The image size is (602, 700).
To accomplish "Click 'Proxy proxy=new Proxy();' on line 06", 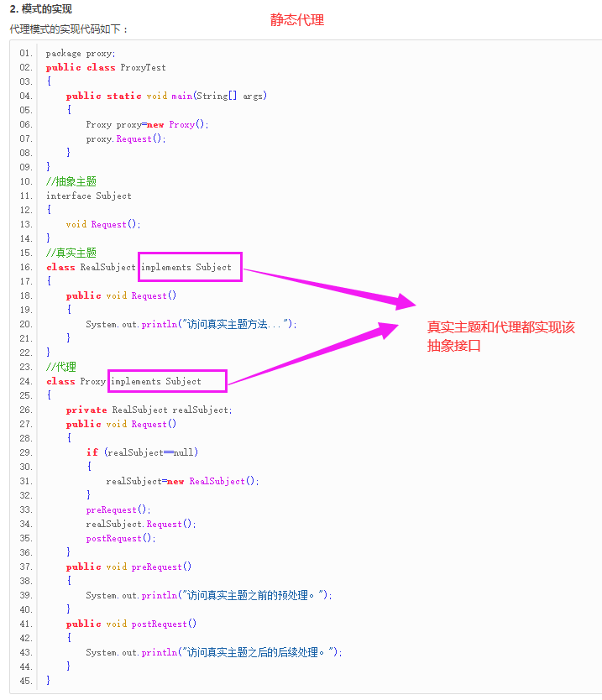I will coord(148,124).
